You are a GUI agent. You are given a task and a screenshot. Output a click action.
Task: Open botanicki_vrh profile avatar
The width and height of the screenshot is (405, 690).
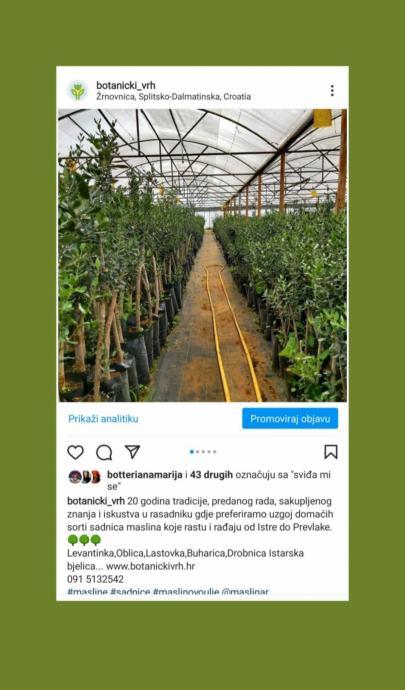(x=78, y=91)
